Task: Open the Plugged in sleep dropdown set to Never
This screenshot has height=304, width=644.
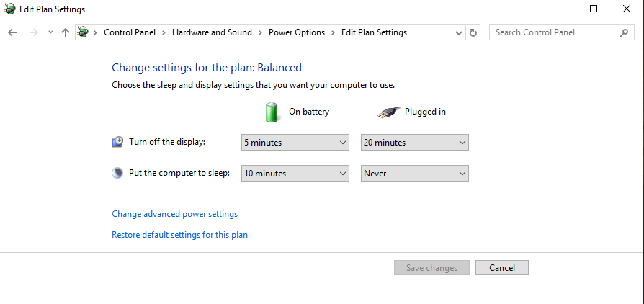Action: click(x=415, y=173)
